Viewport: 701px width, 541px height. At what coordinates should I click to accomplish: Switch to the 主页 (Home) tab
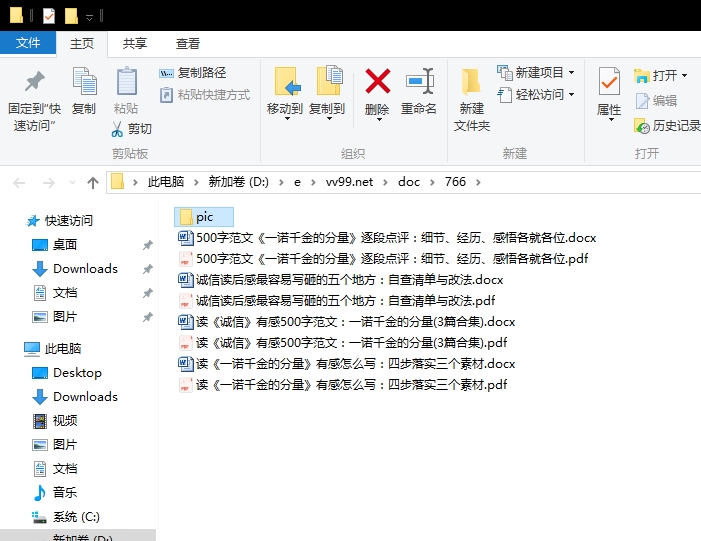tap(82, 44)
